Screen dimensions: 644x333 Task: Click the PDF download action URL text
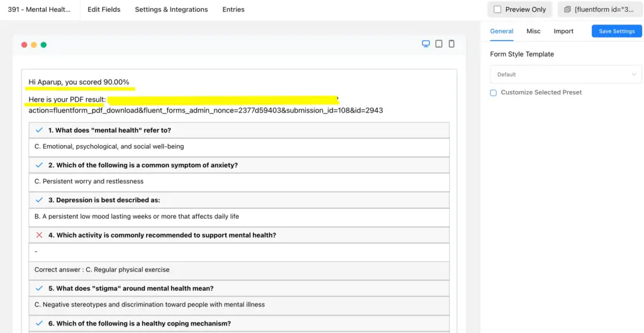click(206, 111)
